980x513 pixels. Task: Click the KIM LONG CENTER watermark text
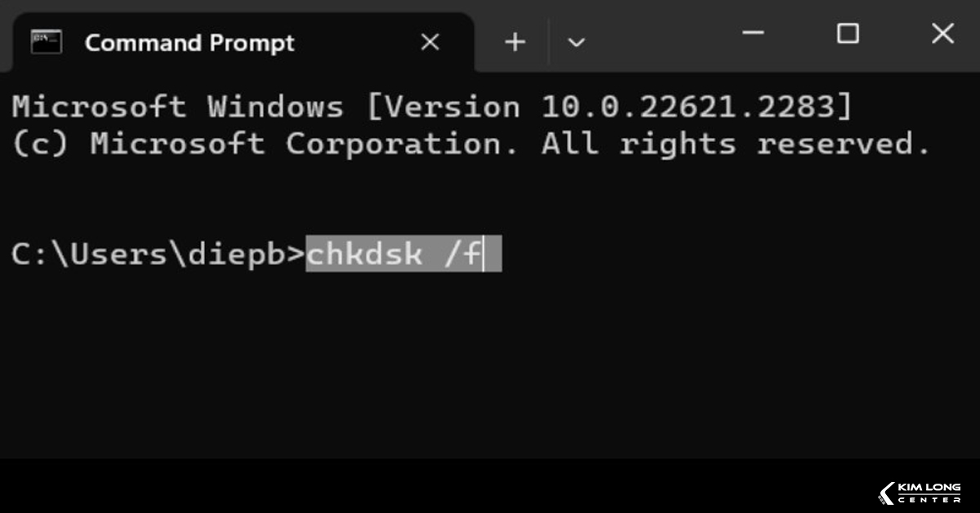(x=929, y=493)
